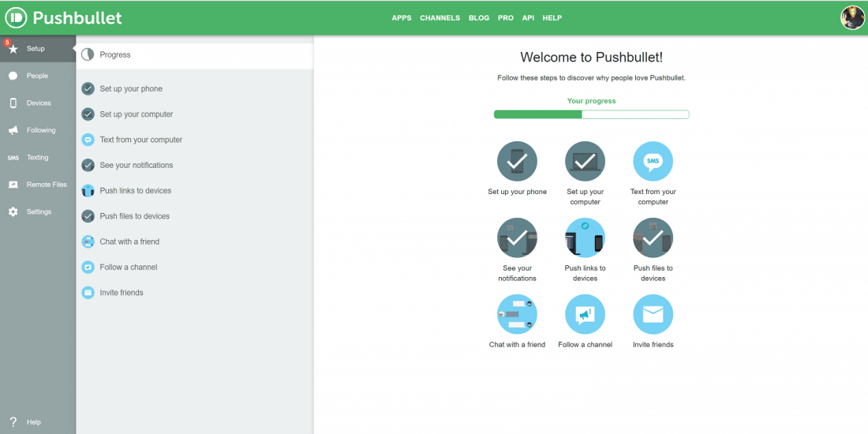This screenshot has height=434, width=868.
Task: Click the red notification badge showing 5
Action: pyautogui.click(x=6, y=42)
